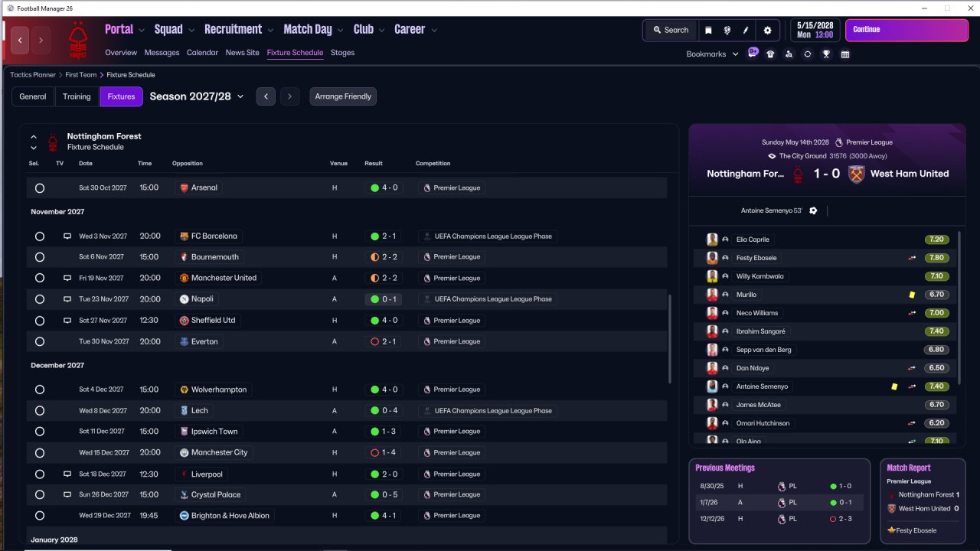Open the Overview sub-tab

pos(121,53)
